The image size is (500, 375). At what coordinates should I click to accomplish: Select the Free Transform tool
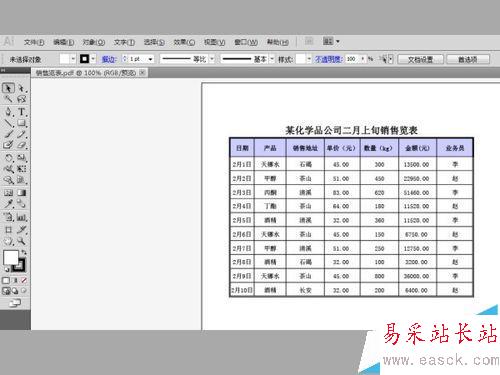coord(22,169)
